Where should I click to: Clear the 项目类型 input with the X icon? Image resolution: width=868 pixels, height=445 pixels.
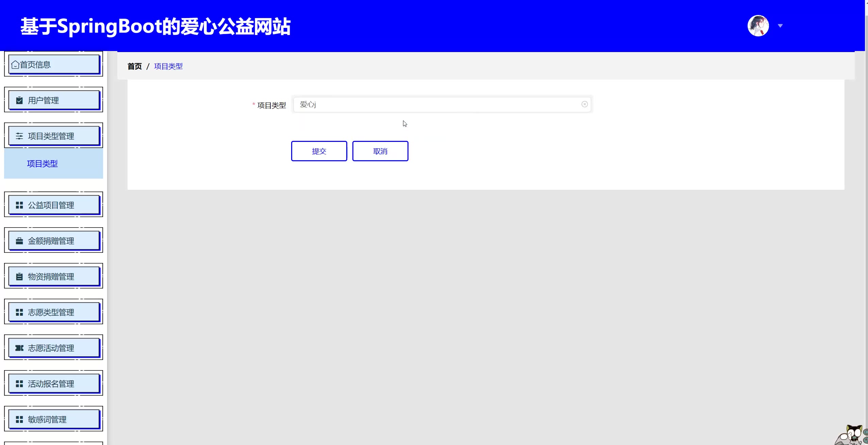coord(584,104)
